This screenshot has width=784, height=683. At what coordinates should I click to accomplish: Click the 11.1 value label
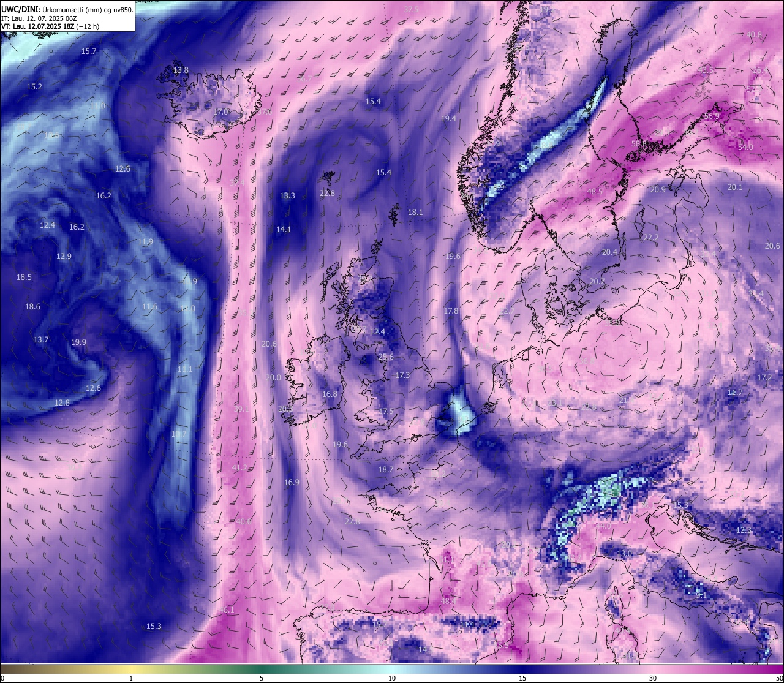pyautogui.click(x=185, y=369)
